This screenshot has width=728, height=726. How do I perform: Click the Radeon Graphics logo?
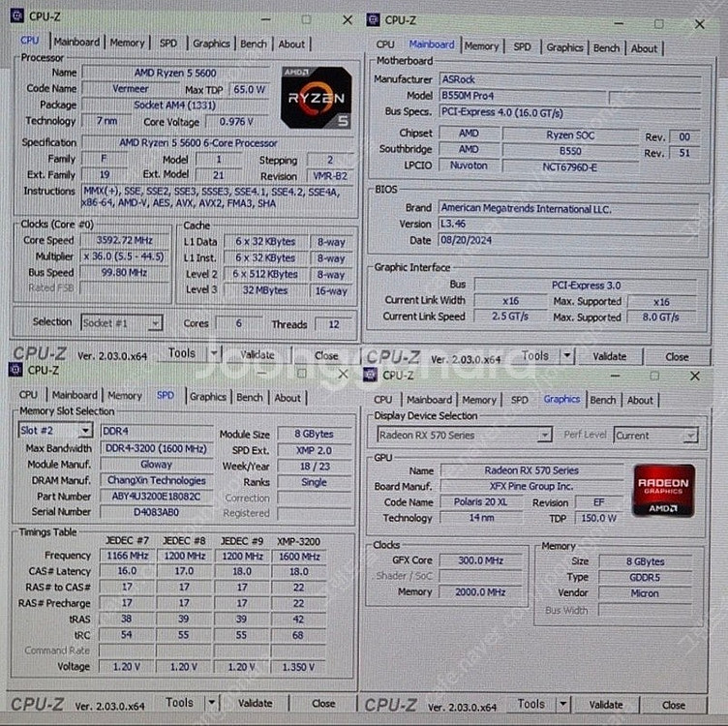click(x=663, y=490)
